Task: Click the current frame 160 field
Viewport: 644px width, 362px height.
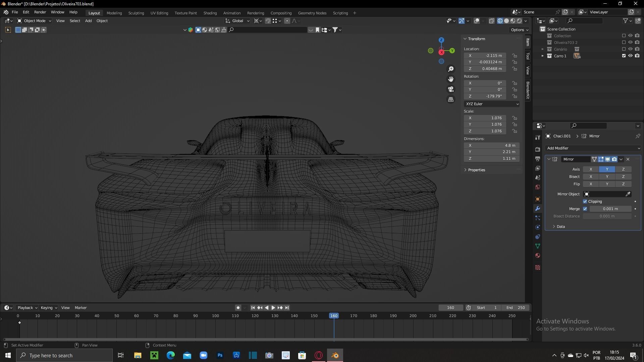Action: coord(450,308)
